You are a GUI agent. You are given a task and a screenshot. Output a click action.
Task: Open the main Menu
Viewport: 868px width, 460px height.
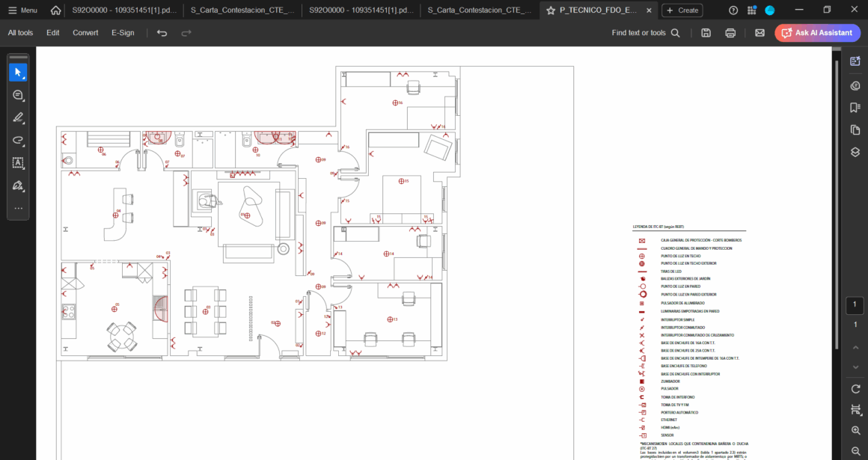click(22, 10)
